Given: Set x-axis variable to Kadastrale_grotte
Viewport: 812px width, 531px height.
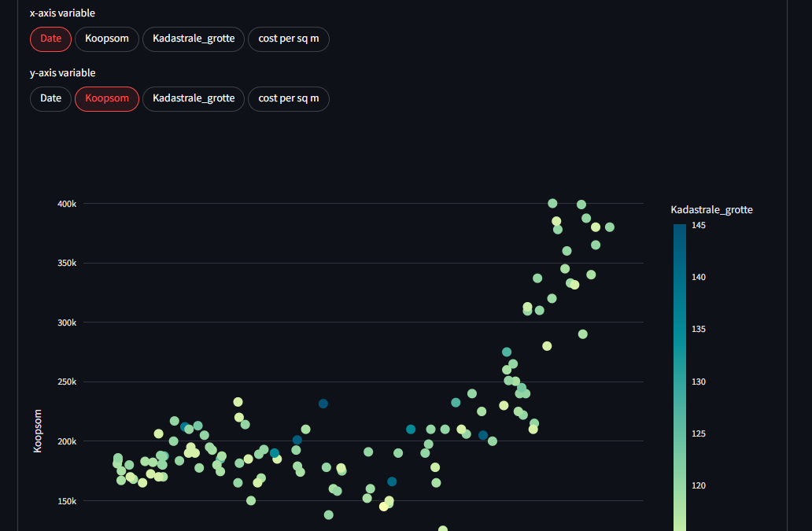Looking at the screenshot, I should 194,39.
